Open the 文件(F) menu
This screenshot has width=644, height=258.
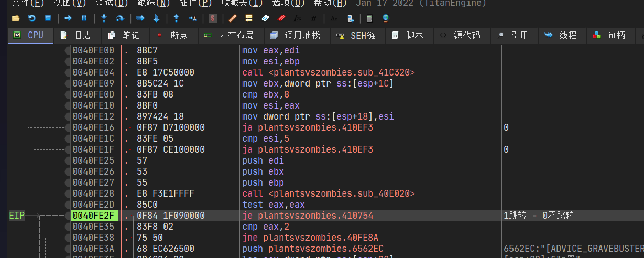[x=28, y=3]
